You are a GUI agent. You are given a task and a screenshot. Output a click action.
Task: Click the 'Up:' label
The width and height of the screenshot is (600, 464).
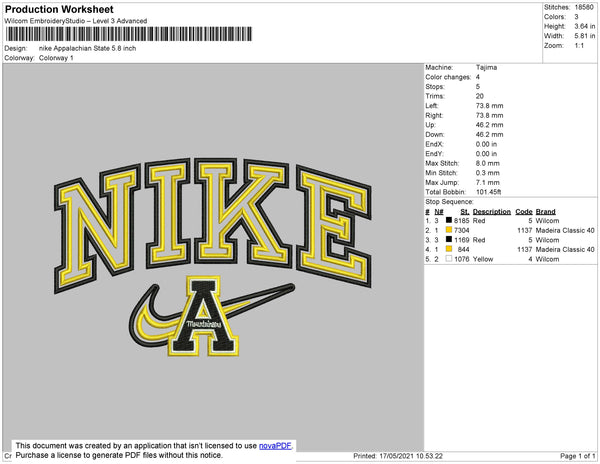click(x=430, y=125)
